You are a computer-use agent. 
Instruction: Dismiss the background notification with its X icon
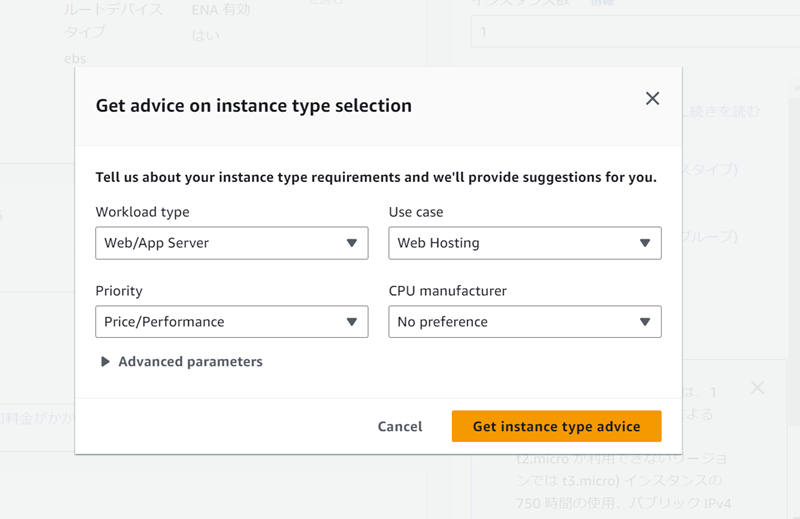click(x=758, y=388)
